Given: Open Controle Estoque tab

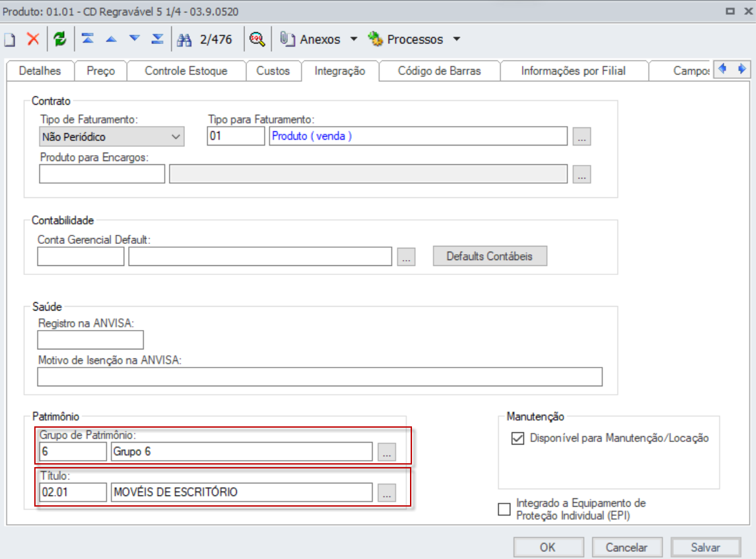Looking at the screenshot, I should click(x=186, y=71).
